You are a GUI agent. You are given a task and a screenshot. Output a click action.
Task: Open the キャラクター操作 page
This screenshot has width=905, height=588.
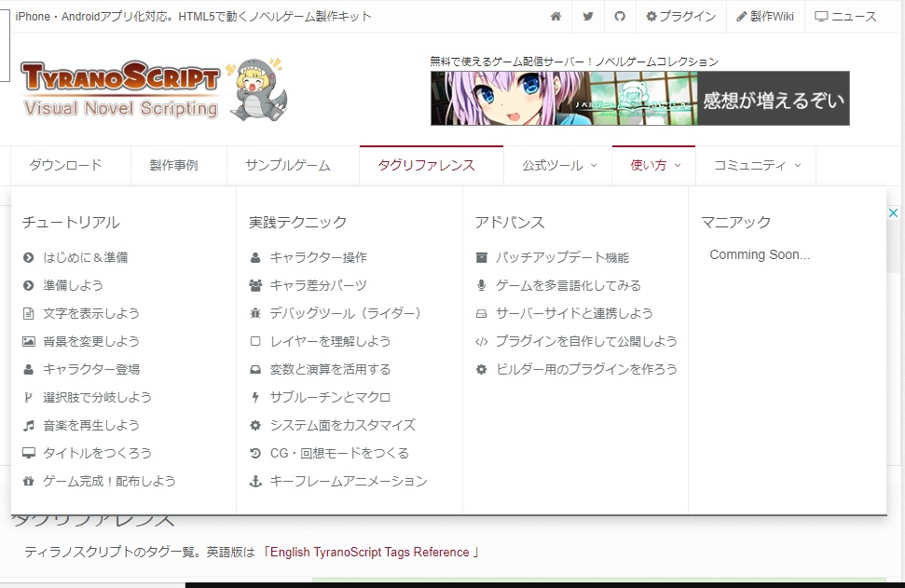coord(319,257)
